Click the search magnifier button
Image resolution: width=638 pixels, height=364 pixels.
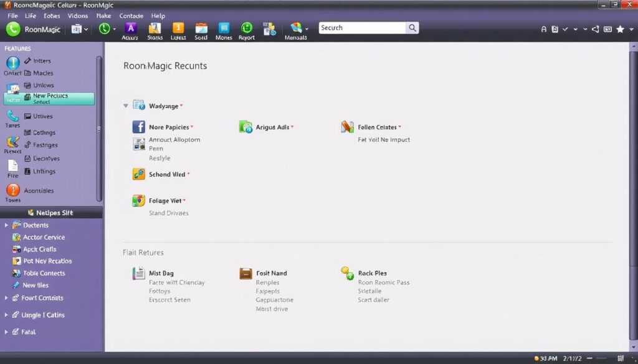(412, 27)
